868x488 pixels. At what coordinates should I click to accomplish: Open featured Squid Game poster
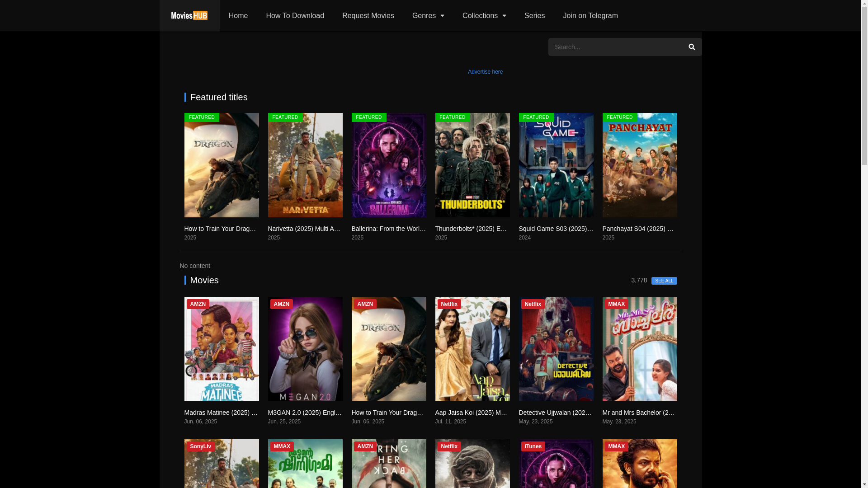[556, 165]
